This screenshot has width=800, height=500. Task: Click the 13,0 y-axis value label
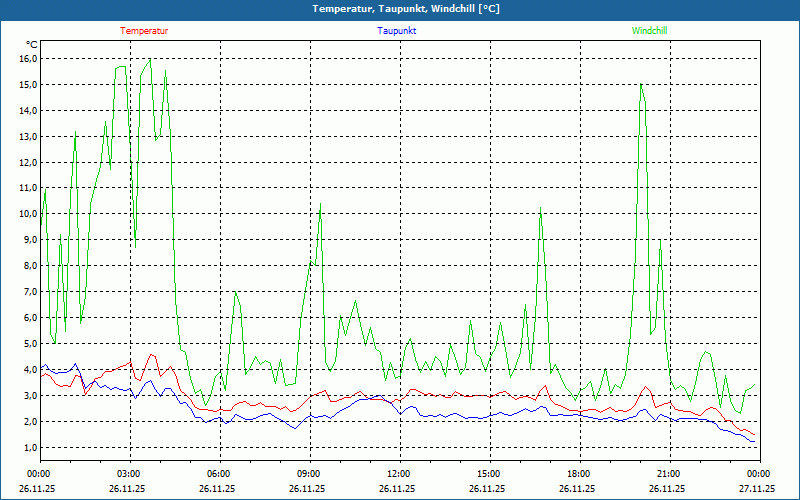point(27,137)
